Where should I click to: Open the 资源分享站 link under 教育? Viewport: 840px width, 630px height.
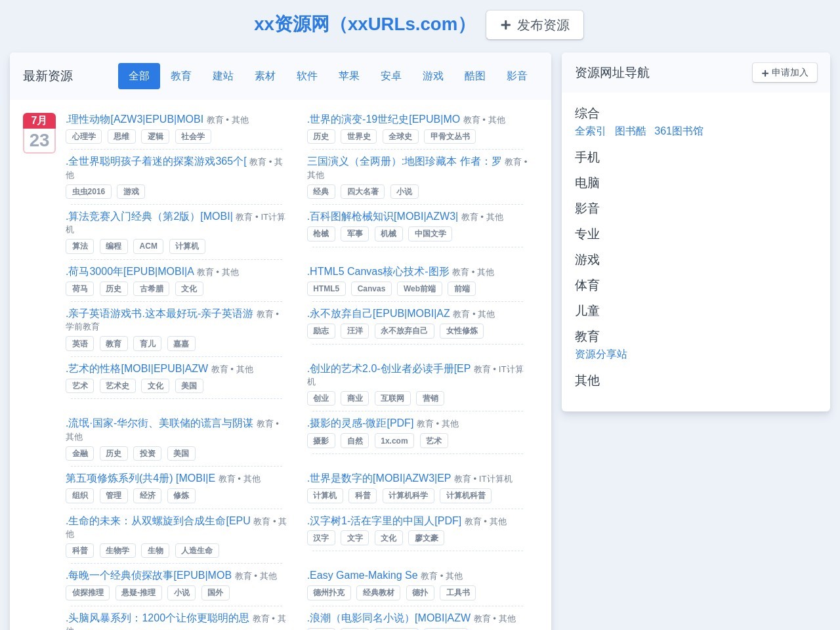[x=601, y=354]
